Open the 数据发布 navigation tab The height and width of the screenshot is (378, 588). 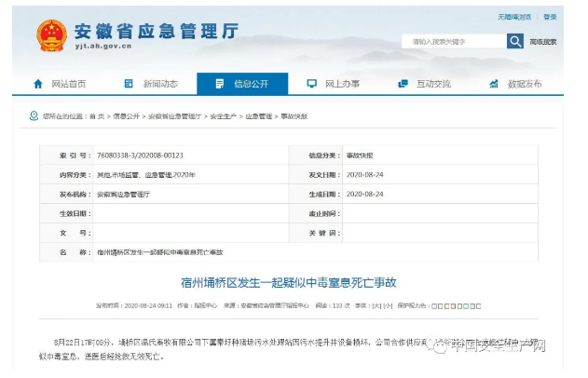525,84
